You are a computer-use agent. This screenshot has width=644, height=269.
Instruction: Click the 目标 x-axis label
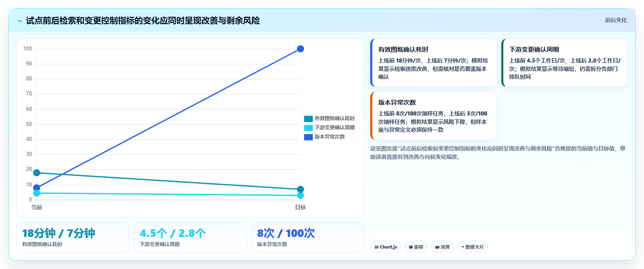[301, 207]
